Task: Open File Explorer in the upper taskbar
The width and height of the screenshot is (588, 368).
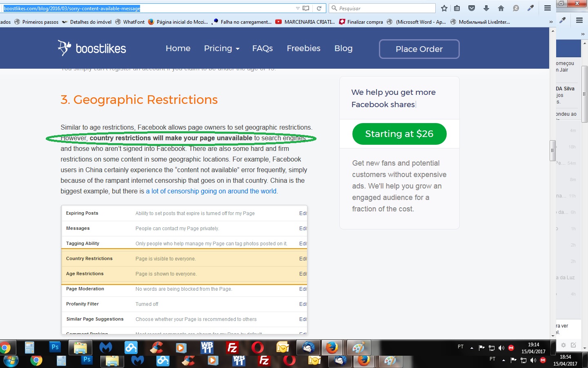Action: tap(80, 348)
